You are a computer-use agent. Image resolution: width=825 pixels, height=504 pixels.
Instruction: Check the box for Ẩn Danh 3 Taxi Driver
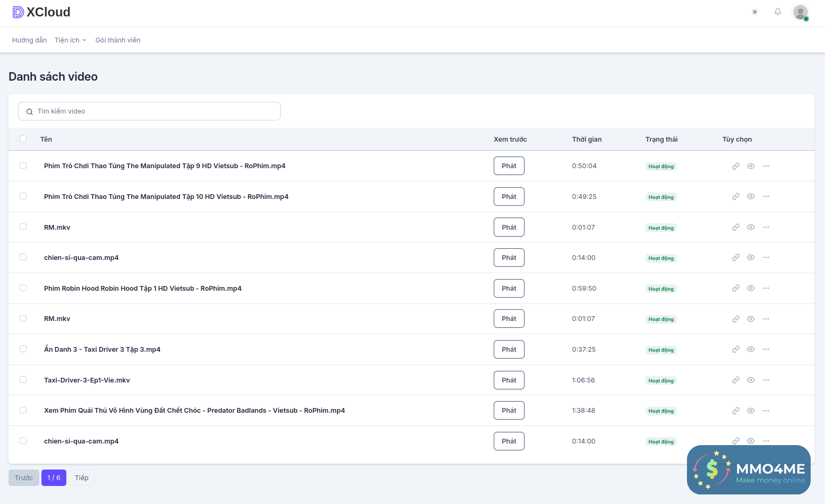(x=23, y=349)
